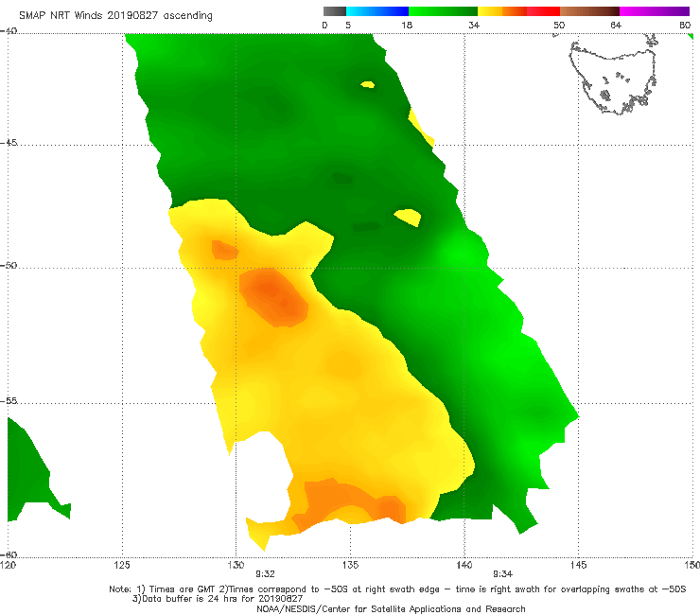Viewport: 700px width, 615px height.
Task: Click the '9:32' swath time label
Action: click(x=265, y=574)
